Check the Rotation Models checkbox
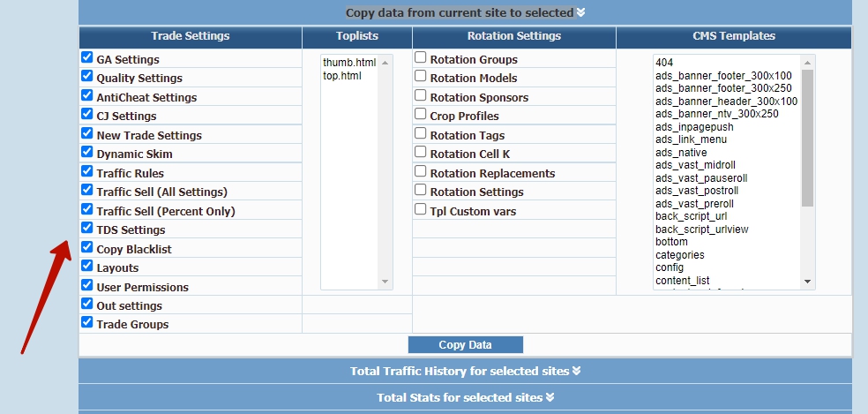Image resolution: width=868 pixels, height=414 pixels. (x=421, y=76)
